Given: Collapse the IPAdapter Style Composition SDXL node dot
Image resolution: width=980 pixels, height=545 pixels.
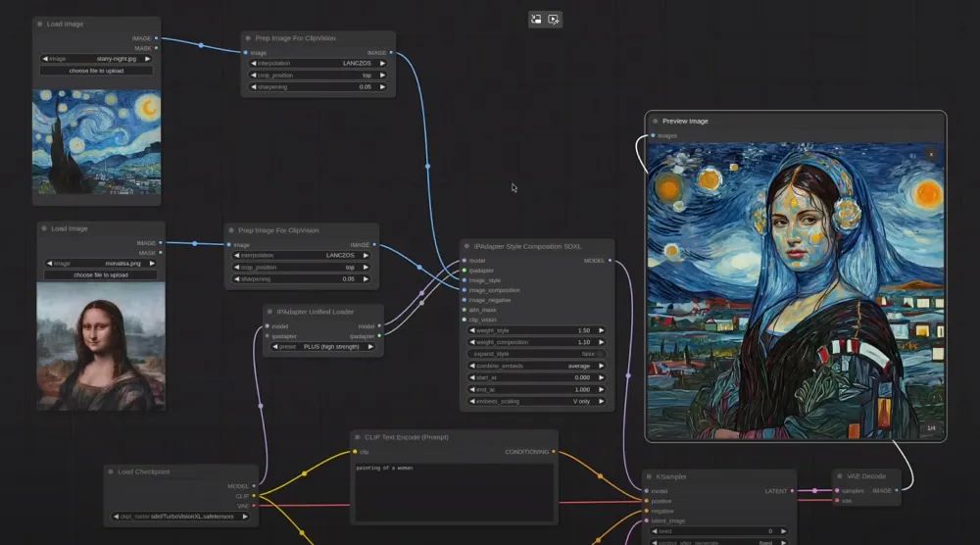Looking at the screenshot, I should (x=466, y=246).
